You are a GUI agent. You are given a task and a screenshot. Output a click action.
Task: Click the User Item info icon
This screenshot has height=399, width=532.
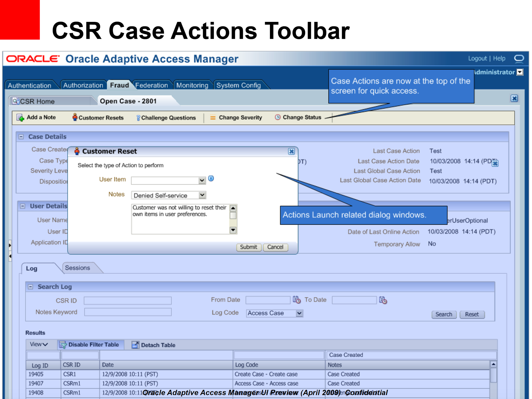tap(211, 178)
